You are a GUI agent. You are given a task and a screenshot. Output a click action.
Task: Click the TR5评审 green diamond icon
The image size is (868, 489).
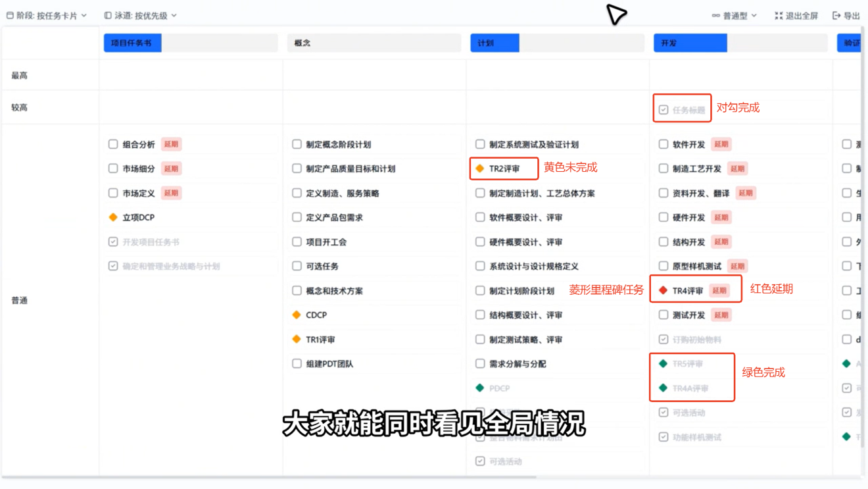(x=663, y=363)
